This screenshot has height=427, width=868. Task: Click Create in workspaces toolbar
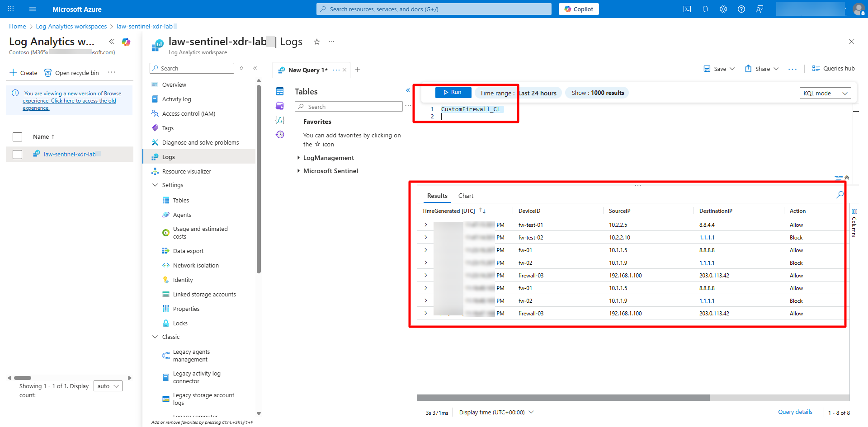24,73
